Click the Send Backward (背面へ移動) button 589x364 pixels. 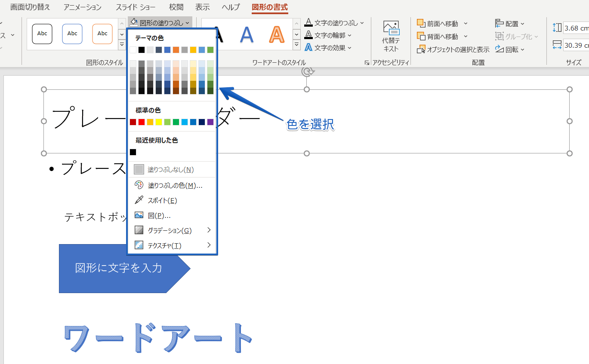[x=438, y=37]
